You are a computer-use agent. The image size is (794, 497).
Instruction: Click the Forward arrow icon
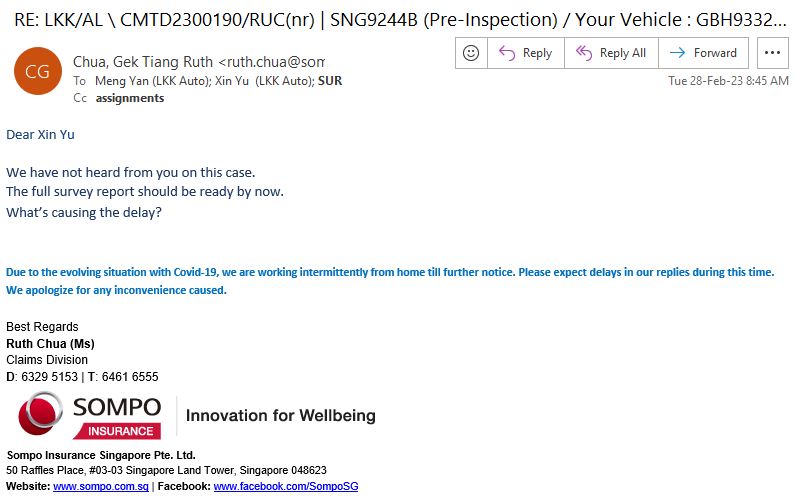pos(678,53)
